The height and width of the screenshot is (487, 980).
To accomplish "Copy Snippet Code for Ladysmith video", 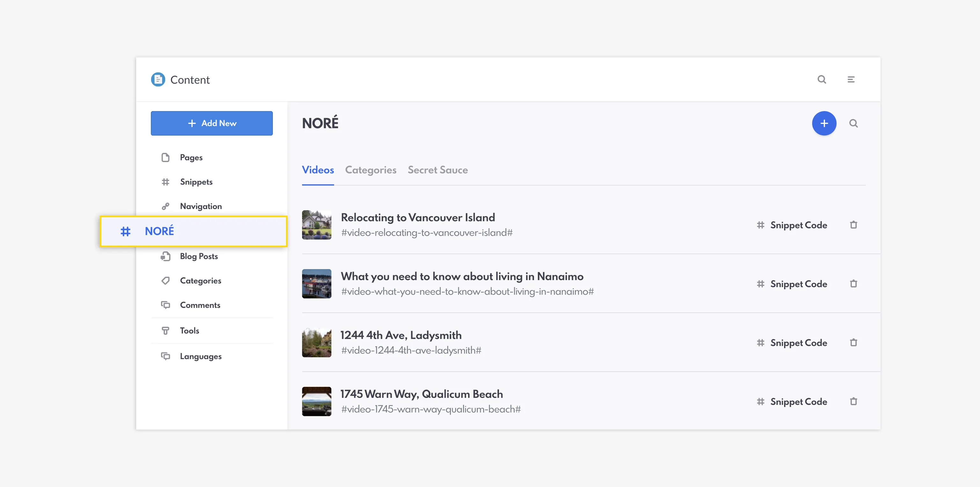I will [799, 343].
